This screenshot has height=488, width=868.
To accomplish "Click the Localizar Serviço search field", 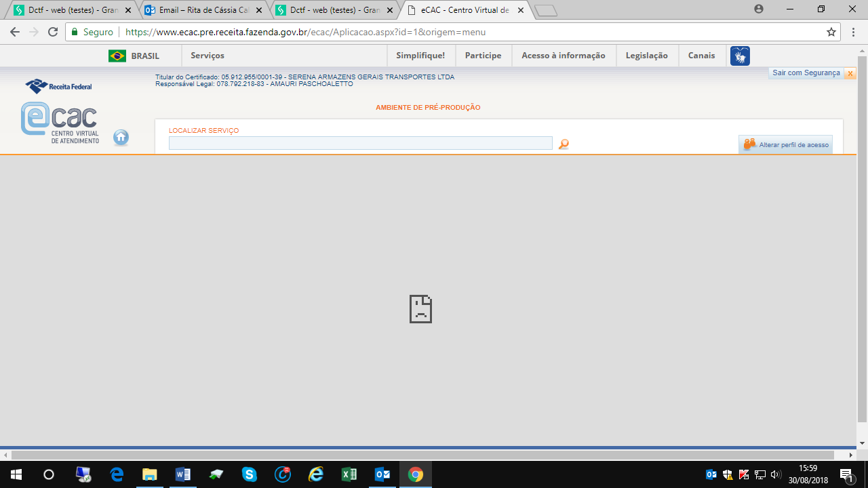I will pos(361,143).
